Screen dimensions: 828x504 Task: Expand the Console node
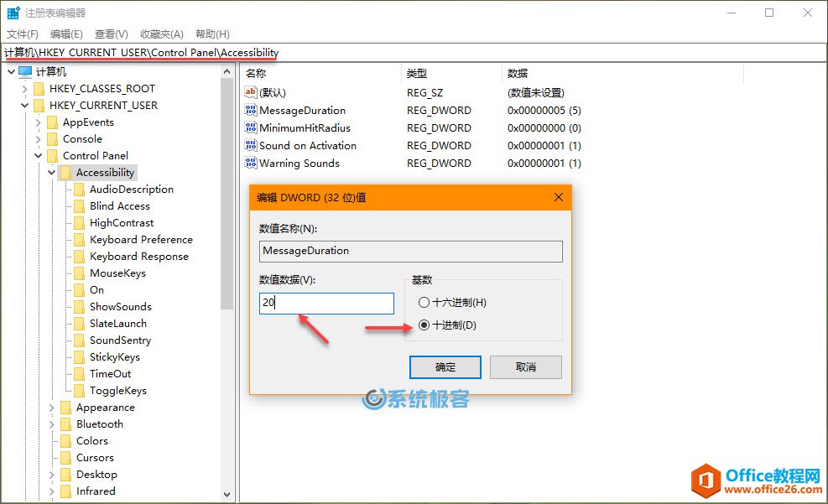click(38, 140)
